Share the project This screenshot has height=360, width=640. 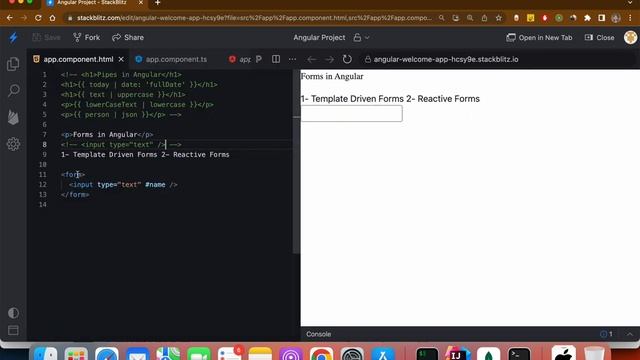pos(128,38)
